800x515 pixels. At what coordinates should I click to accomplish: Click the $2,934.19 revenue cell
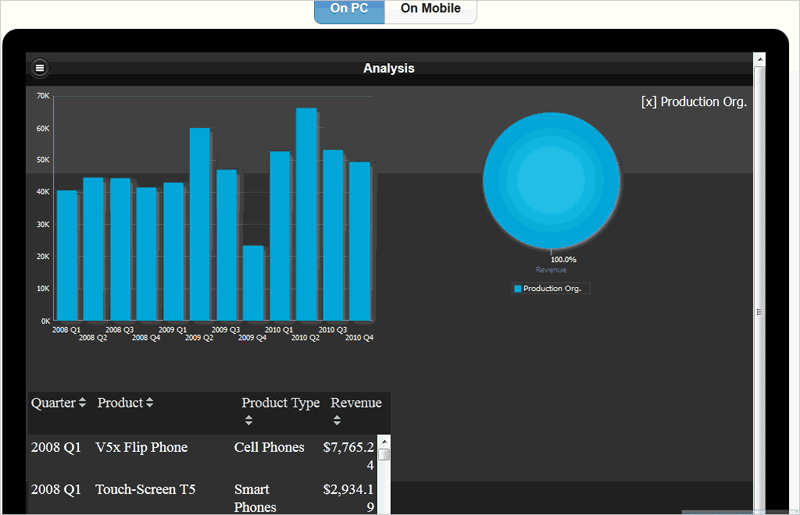(348, 498)
